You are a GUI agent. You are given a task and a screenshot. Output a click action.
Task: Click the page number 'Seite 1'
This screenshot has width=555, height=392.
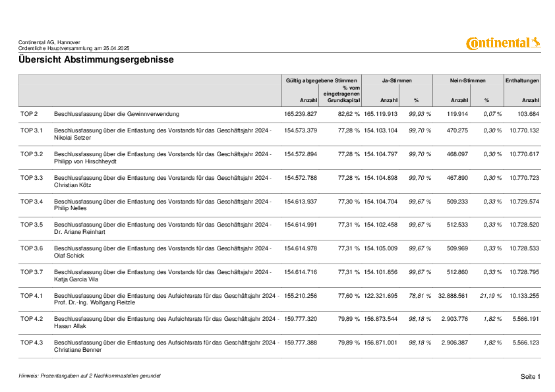tap(530, 377)
